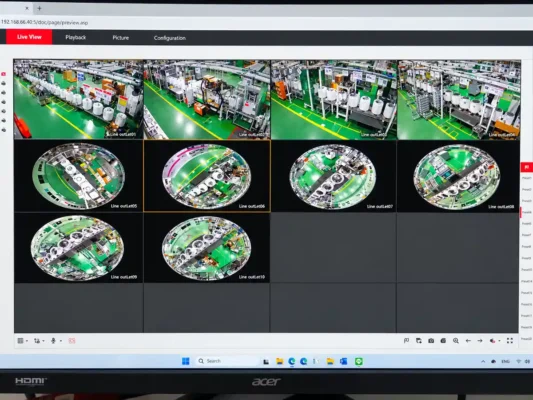Click the stream type switch icon
Image resolution: width=533 pixels, height=400 pixels.
[x=37, y=341]
